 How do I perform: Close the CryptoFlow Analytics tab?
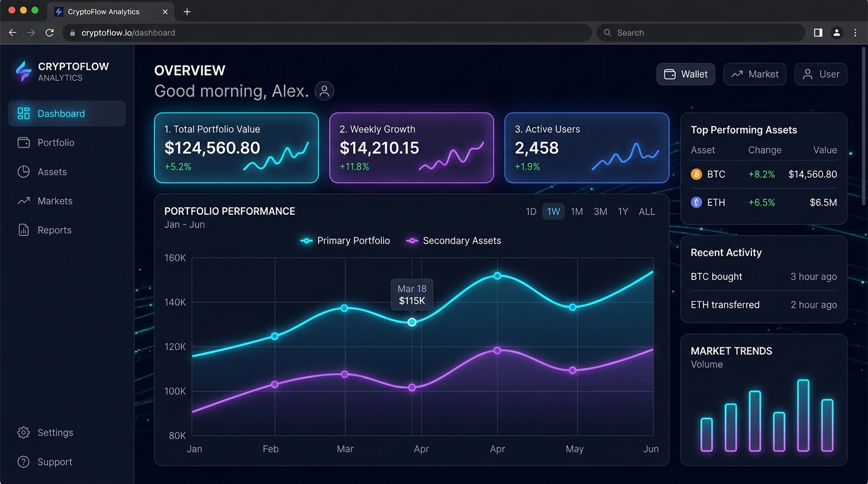pos(165,12)
